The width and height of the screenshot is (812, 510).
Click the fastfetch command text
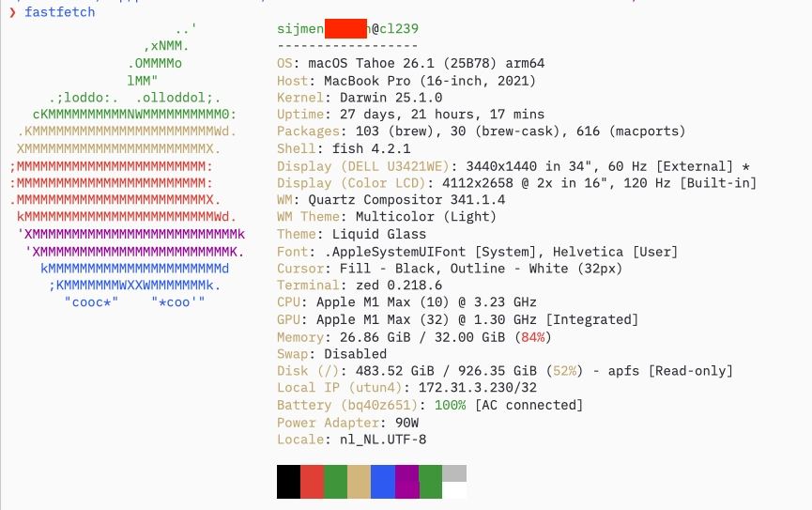(59, 12)
